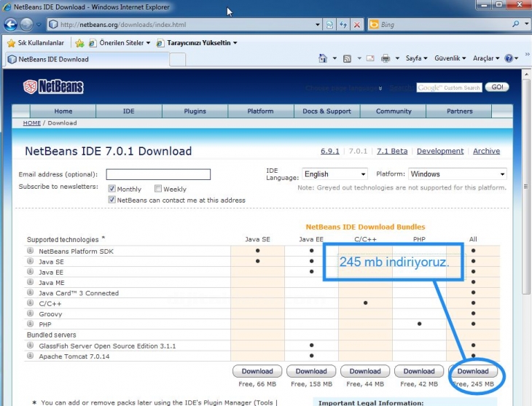Expand the Platform dropdown showing Windows
Viewport: 532px width, 406px height.
point(457,174)
